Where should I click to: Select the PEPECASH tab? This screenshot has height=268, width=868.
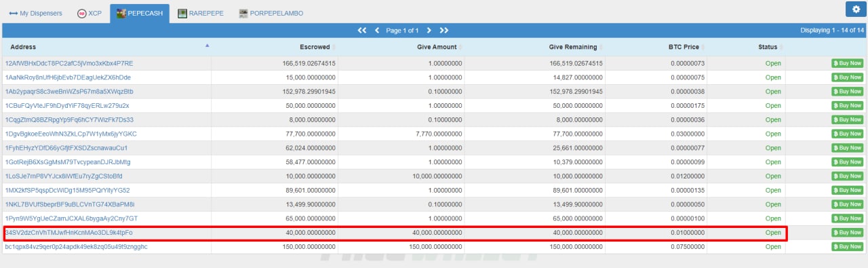(140, 13)
